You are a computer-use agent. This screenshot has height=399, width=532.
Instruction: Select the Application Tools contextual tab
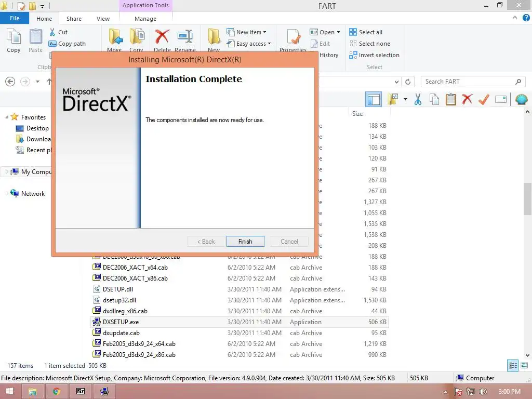click(145, 5)
